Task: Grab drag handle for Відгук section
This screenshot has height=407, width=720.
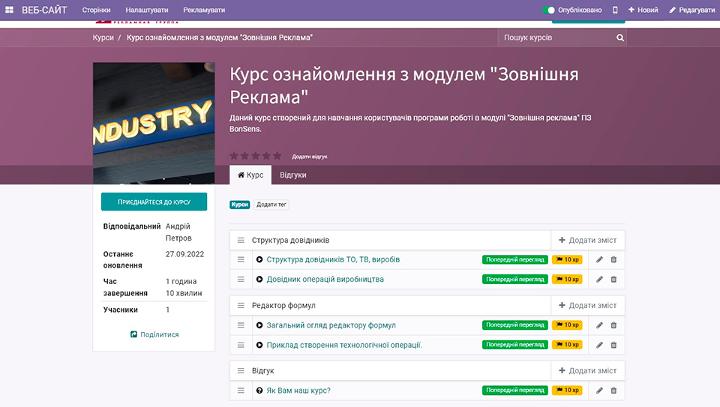Action: click(x=241, y=371)
